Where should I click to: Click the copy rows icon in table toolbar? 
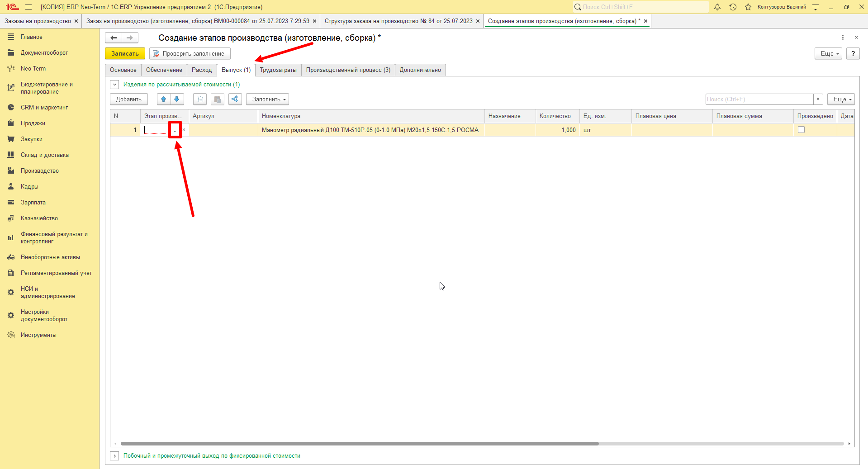[x=200, y=99]
